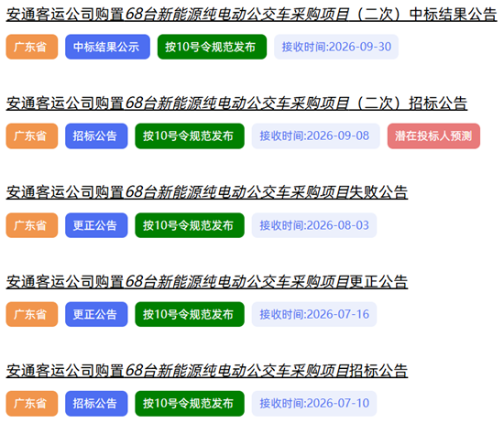Viewport: 504px width, 423px height.
Task: Select the 接收时间:2026-08-03 label
Action: coord(314,225)
